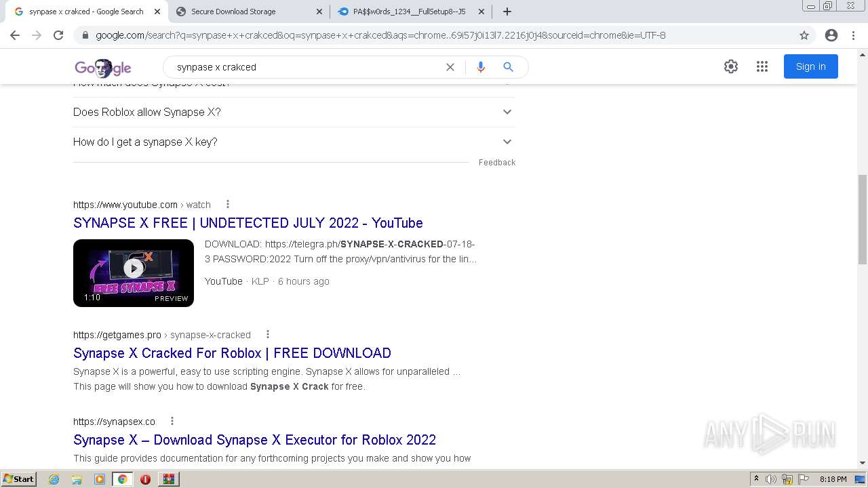
Task: Open the action center flag icon
Action: coord(804,479)
